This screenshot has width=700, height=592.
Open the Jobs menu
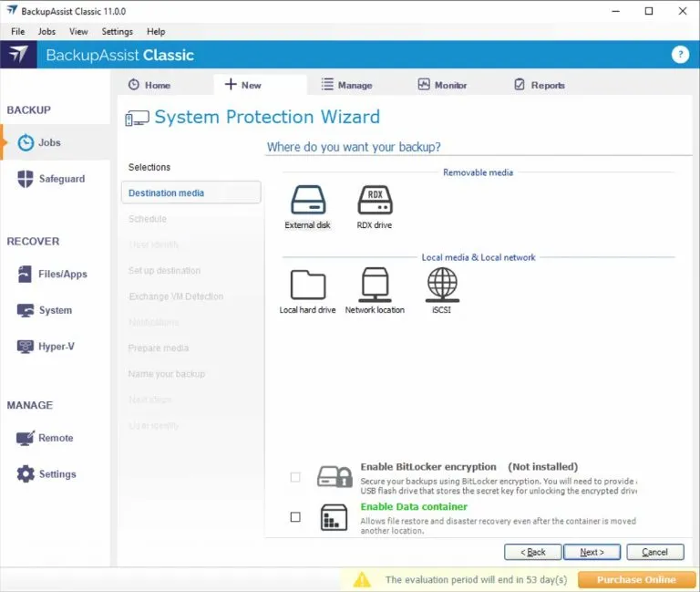[46, 31]
